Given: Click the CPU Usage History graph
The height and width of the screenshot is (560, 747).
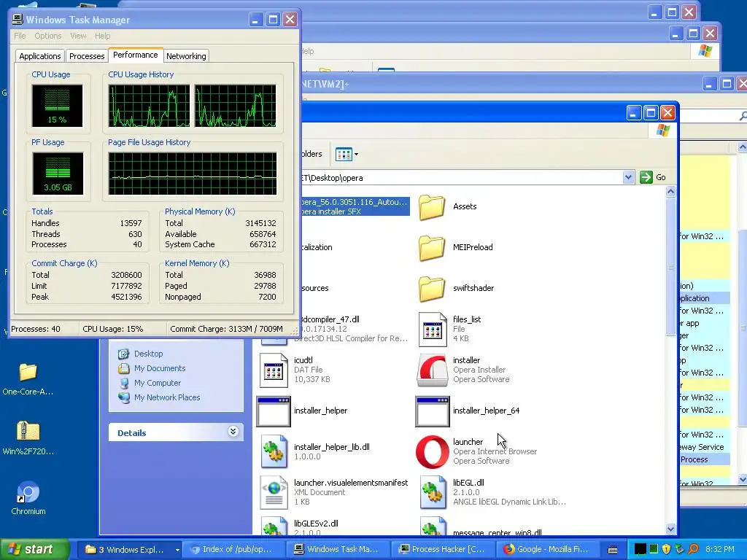Looking at the screenshot, I should 192,106.
